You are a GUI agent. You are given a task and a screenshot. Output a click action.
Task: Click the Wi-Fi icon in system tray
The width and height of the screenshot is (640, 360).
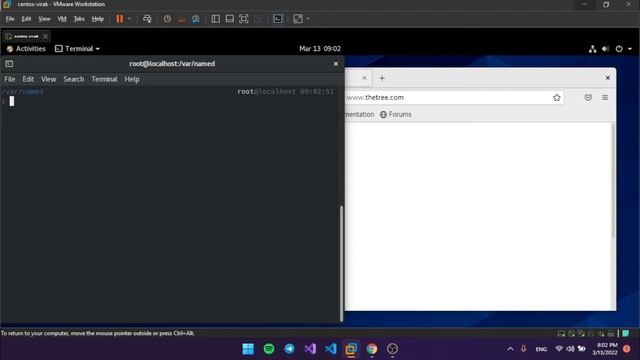click(x=559, y=349)
